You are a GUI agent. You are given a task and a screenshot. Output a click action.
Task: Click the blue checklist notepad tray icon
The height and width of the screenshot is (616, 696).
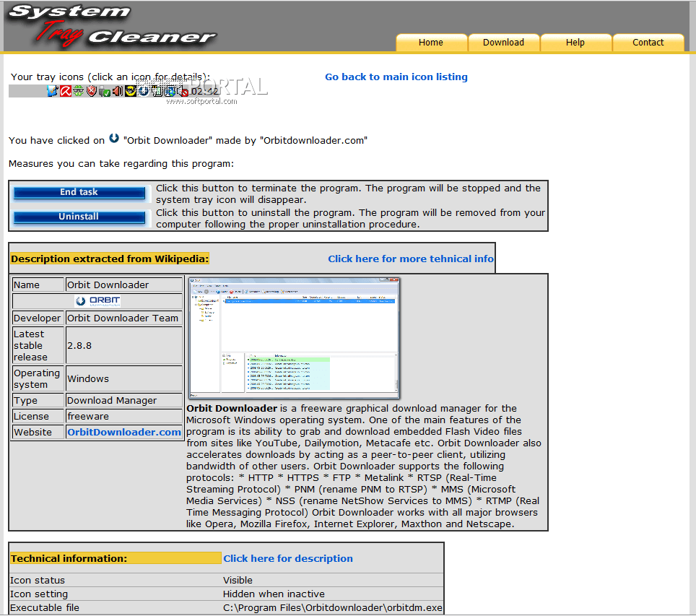point(53,91)
